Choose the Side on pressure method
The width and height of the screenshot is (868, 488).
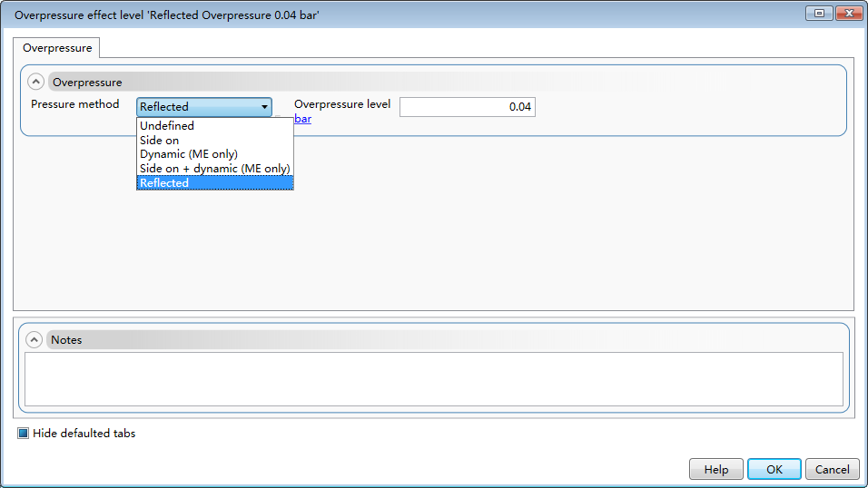pos(215,140)
